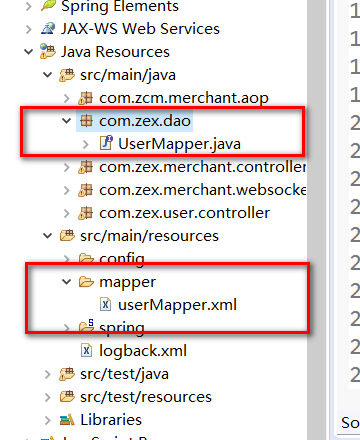The height and width of the screenshot is (440, 360).
Task: Click the com.zex.dao package icon
Action: [86, 121]
